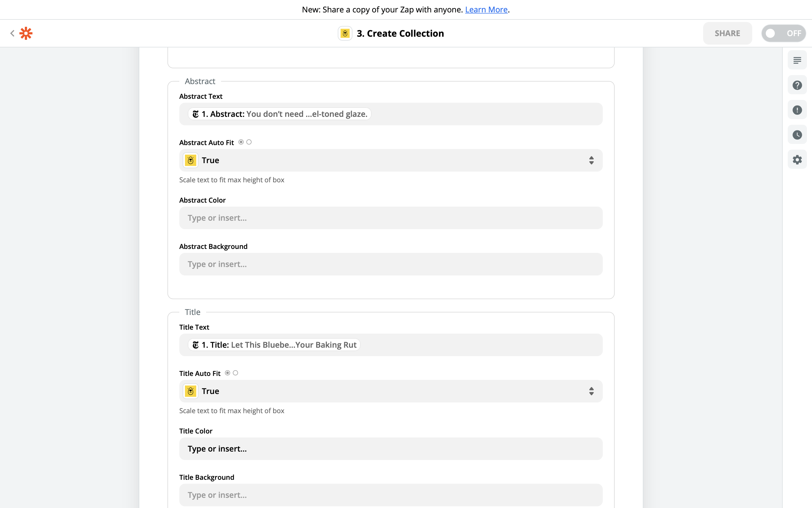
Task: Click the 'Title Background' label
Action: pyautogui.click(x=207, y=477)
